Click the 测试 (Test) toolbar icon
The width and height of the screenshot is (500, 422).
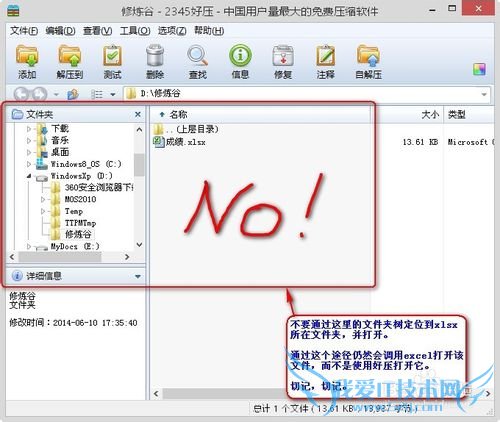(x=112, y=55)
